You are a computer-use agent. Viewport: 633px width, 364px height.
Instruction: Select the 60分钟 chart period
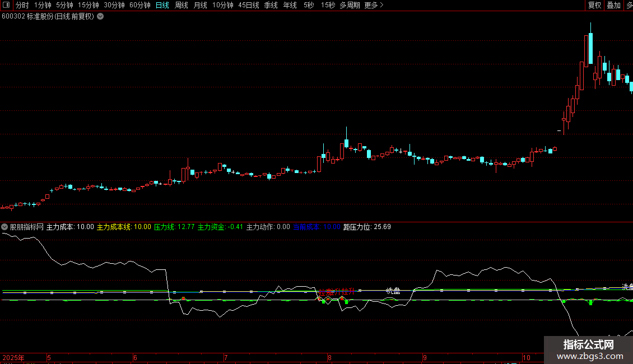point(140,5)
